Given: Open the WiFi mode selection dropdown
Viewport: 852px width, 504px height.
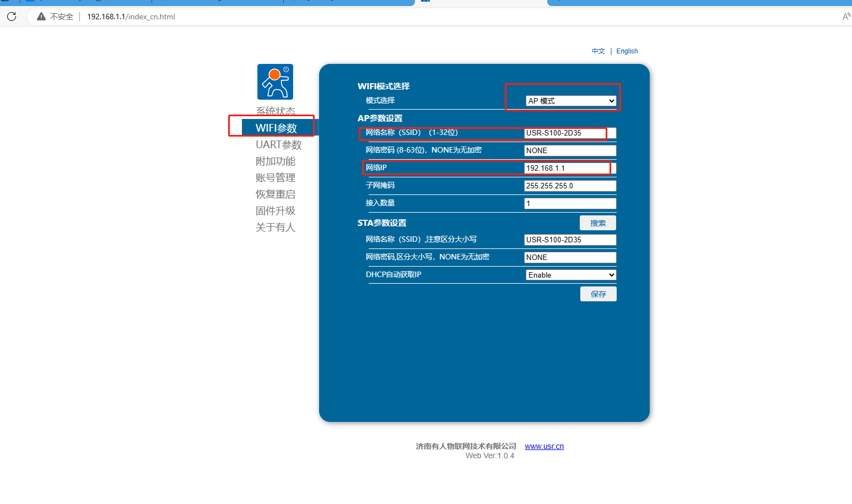Looking at the screenshot, I should click(570, 101).
